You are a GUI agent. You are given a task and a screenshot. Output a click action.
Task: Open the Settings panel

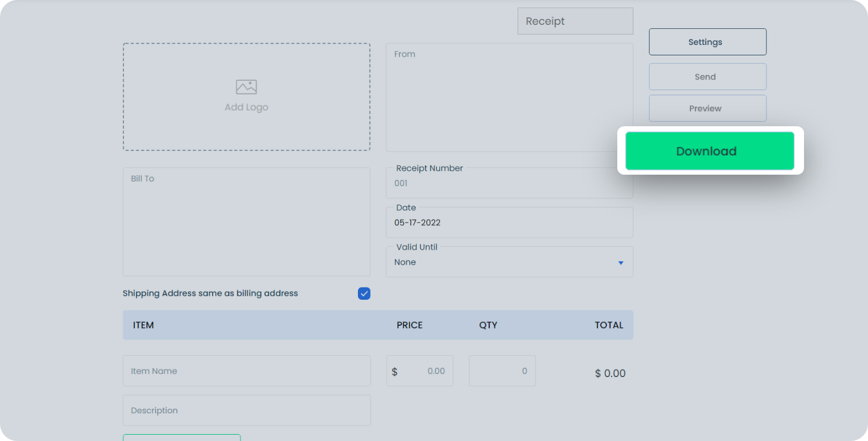coord(707,42)
